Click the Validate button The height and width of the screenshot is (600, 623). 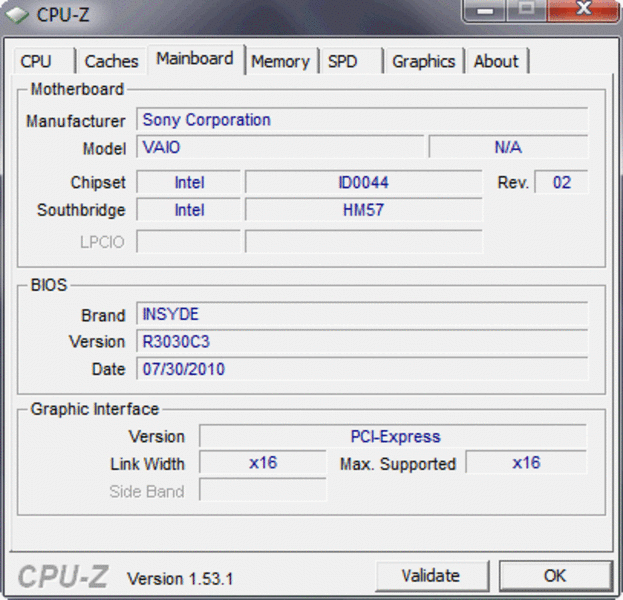[x=431, y=576]
